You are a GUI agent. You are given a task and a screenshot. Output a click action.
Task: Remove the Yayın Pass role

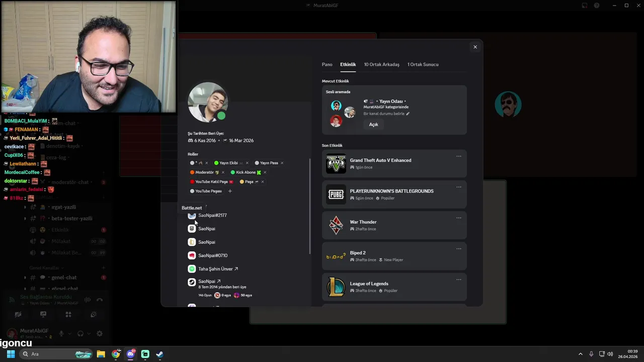click(x=282, y=163)
